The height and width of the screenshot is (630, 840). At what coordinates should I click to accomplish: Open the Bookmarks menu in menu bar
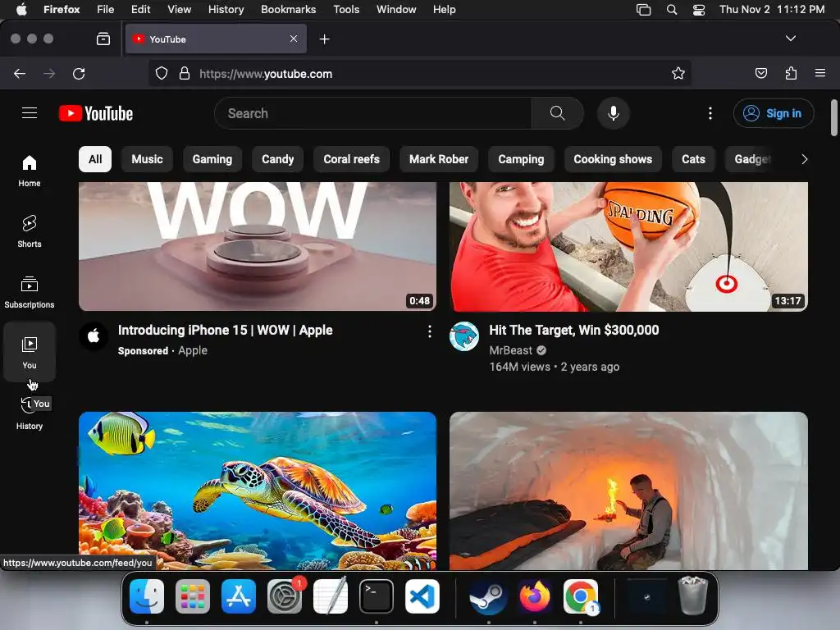(x=288, y=9)
